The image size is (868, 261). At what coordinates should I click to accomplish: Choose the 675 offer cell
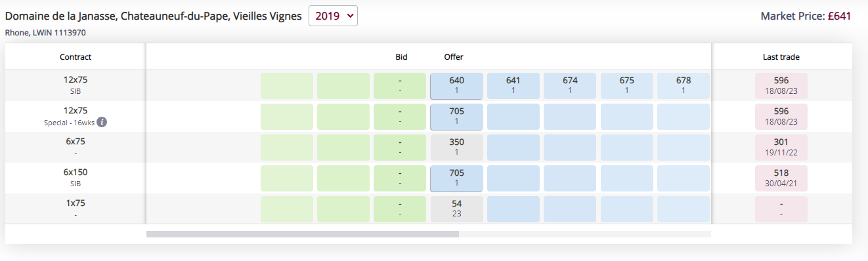pyautogui.click(x=626, y=86)
